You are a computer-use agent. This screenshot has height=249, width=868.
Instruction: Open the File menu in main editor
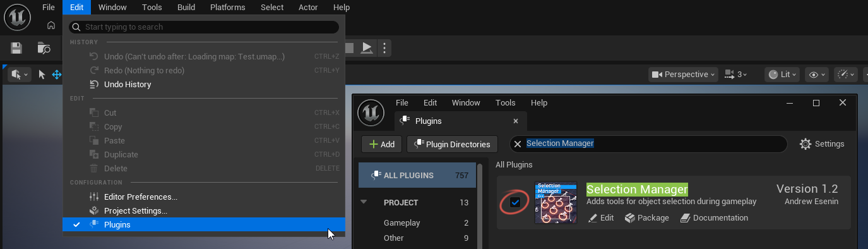tap(48, 8)
